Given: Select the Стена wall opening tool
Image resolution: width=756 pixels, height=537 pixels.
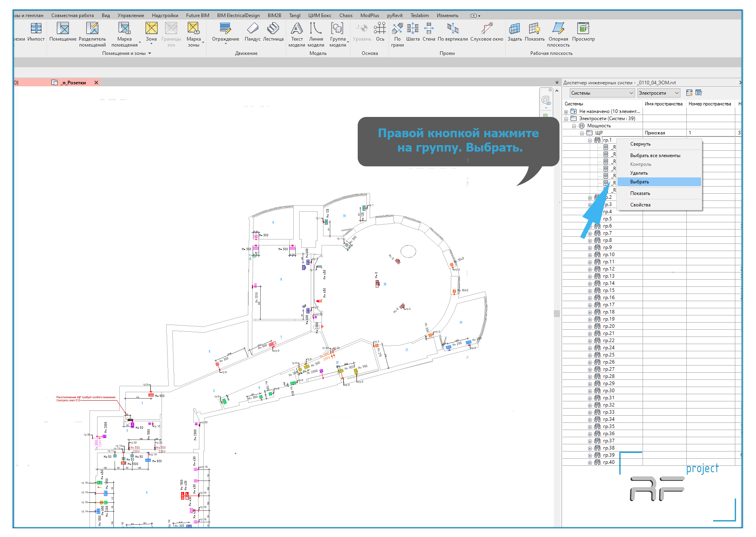Looking at the screenshot, I should point(429,32).
